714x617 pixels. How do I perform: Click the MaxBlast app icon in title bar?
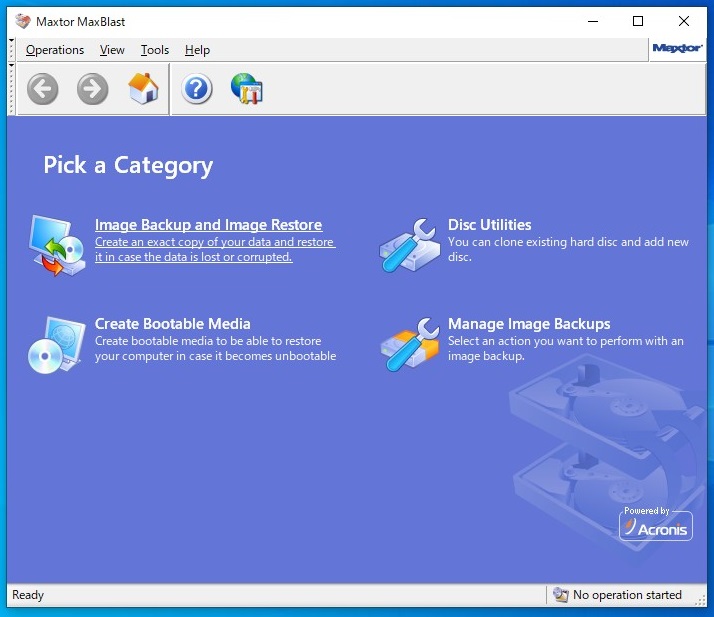point(22,21)
